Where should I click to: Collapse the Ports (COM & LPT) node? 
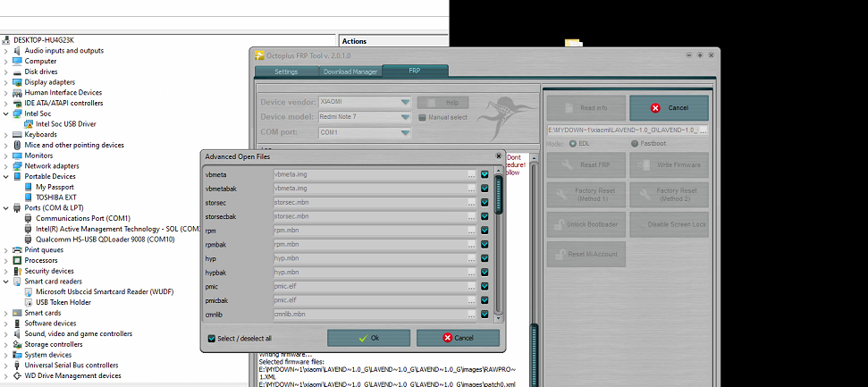pyautogui.click(x=7, y=208)
